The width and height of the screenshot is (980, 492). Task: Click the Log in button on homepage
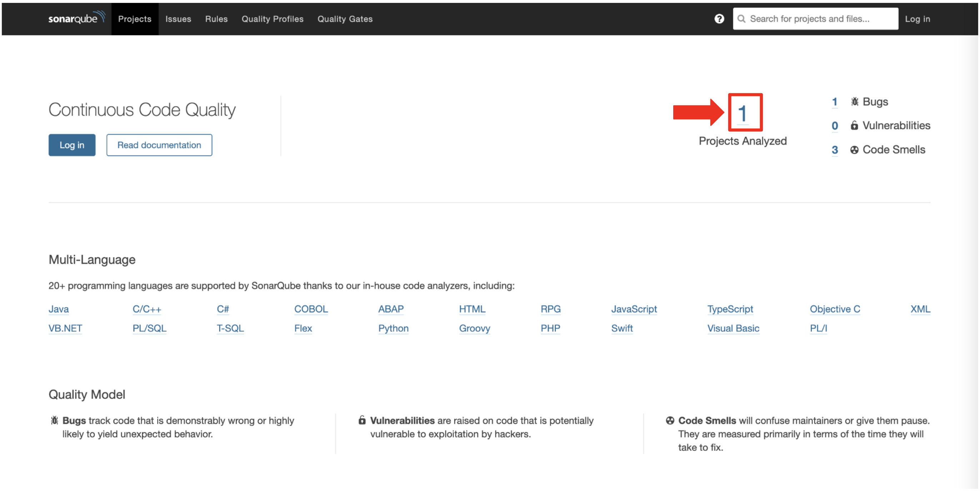pyautogui.click(x=72, y=144)
